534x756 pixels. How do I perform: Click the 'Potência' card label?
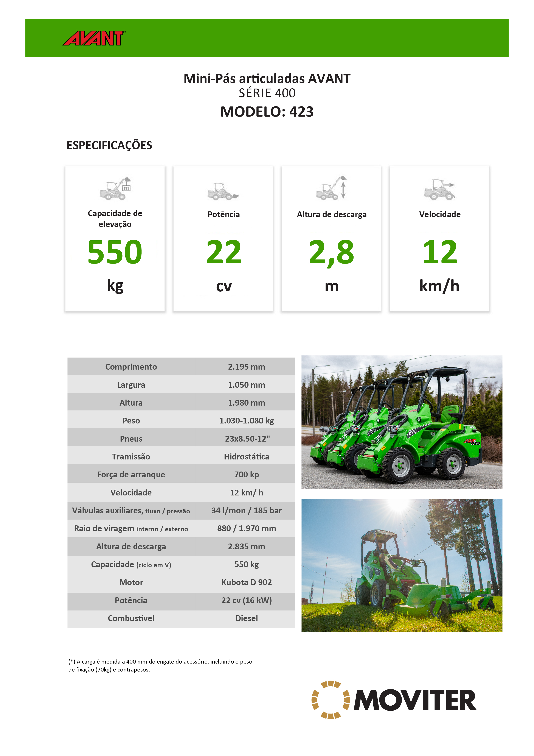pos(224,214)
